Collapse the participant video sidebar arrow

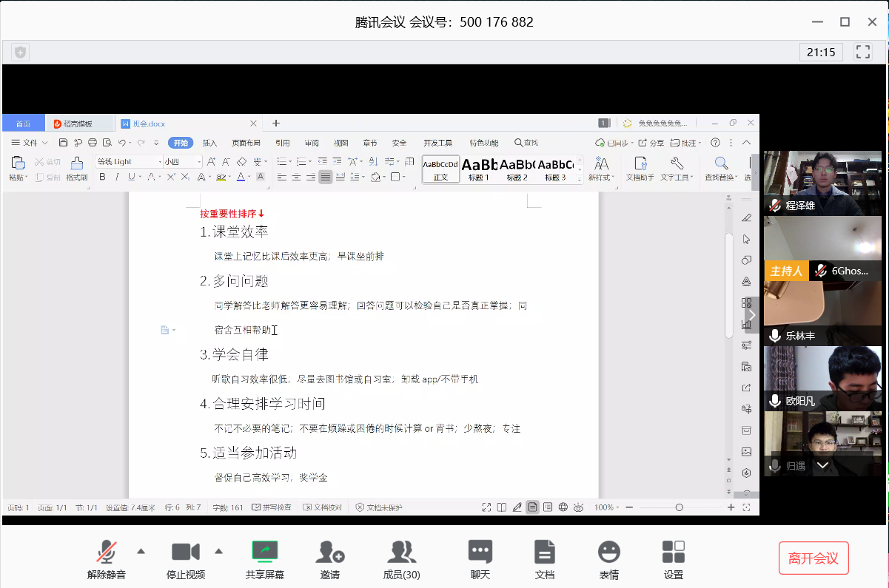pyautogui.click(x=751, y=316)
